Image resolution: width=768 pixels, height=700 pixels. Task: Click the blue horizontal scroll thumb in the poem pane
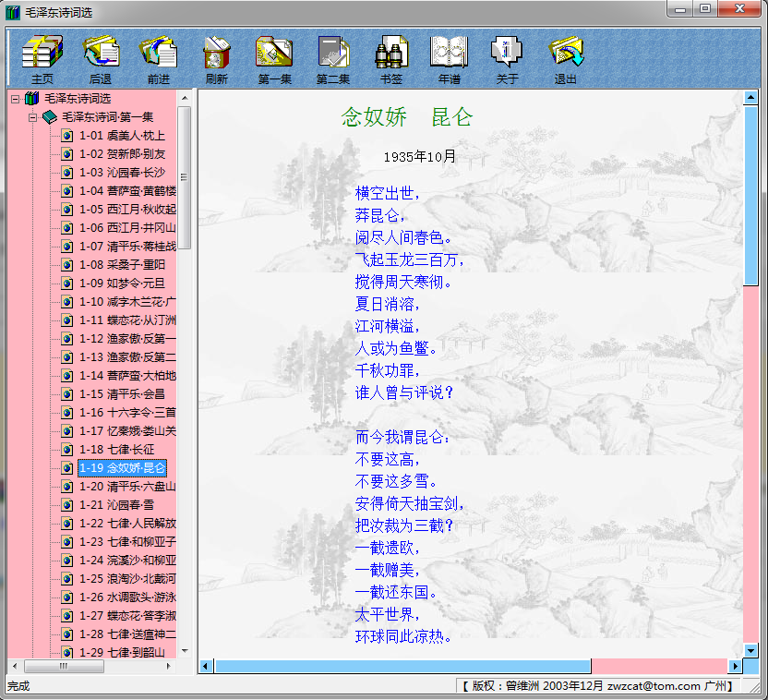[x=403, y=666]
